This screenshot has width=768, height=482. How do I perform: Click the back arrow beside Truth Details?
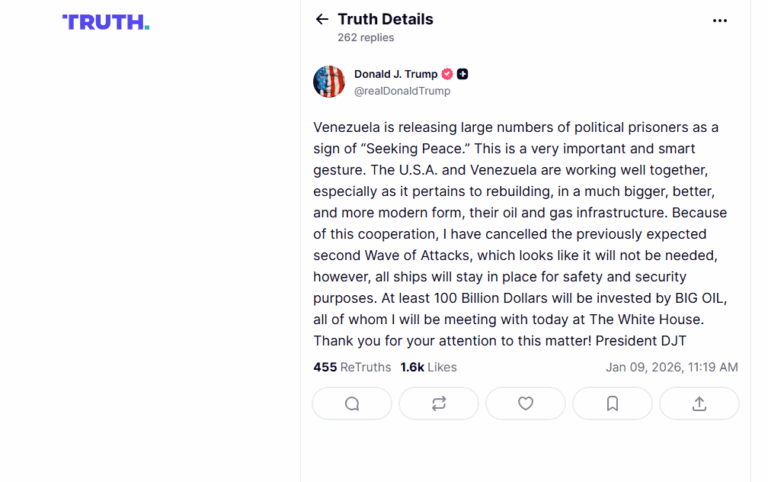321,19
